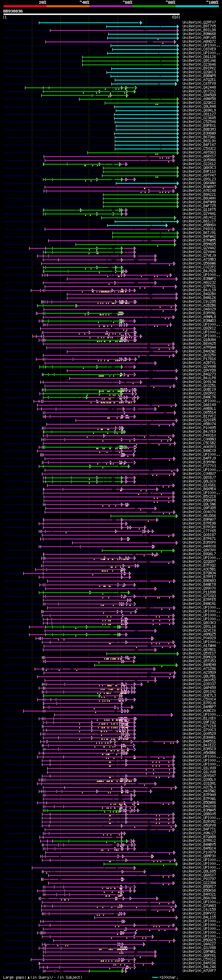Select hit label UniRef100_Q566W6
Screen dimensions: 222x980
[x=199, y=263]
